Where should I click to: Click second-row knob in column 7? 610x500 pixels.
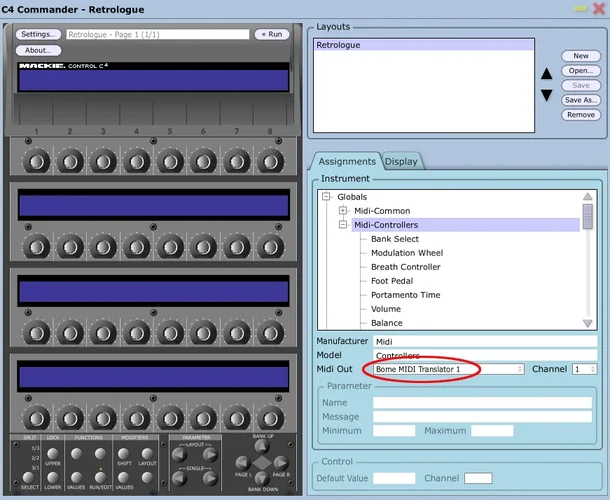237,247
